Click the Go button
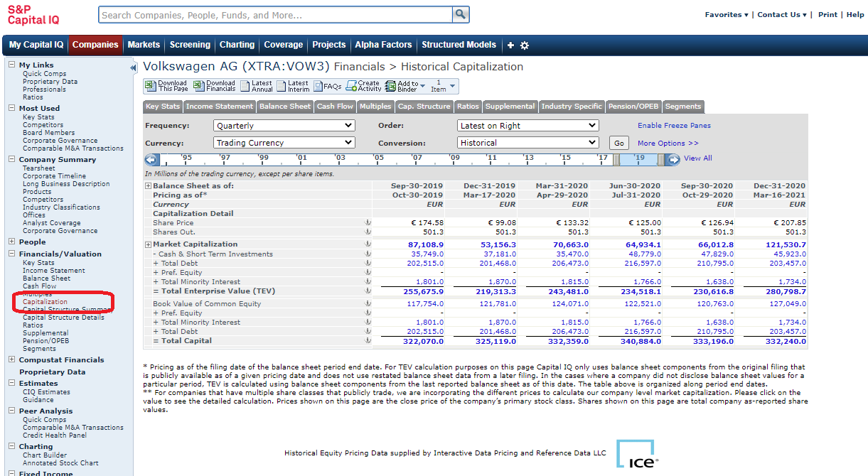Viewport: 868px width, 476px height. pos(619,144)
